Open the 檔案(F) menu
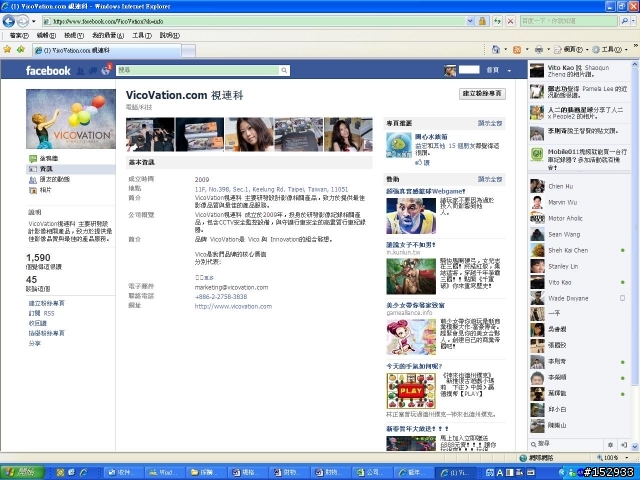The width and height of the screenshot is (640, 480). [x=19, y=36]
